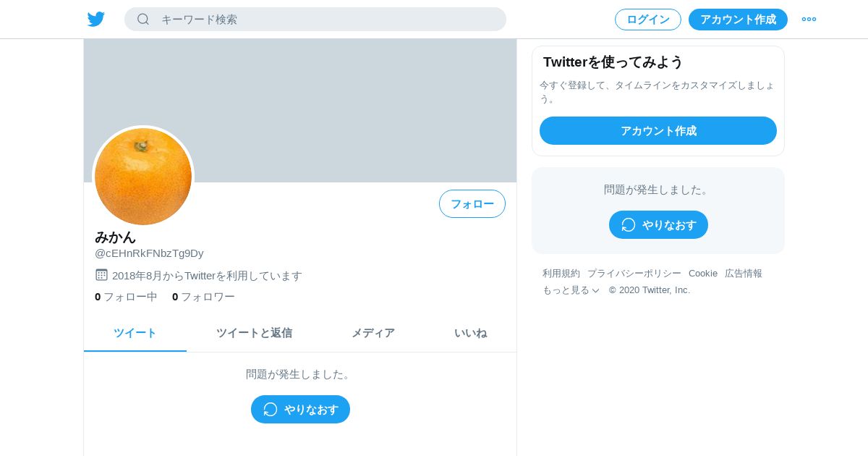Open the プライバシーポリシー footer link
Viewport: 868px width, 456px height.
tap(634, 273)
